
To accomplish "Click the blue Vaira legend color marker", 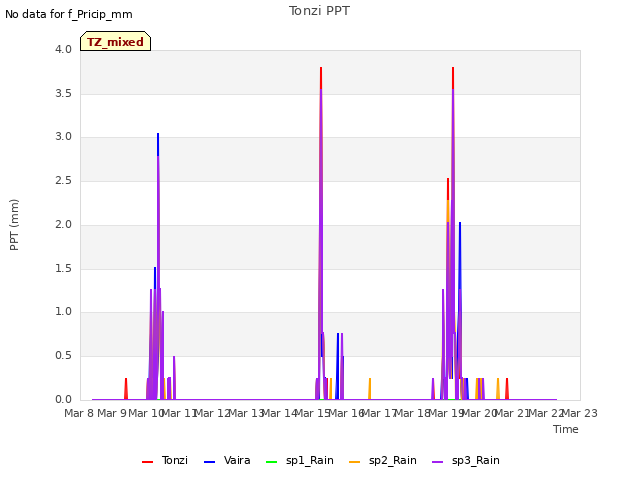I will (x=209, y=462).
